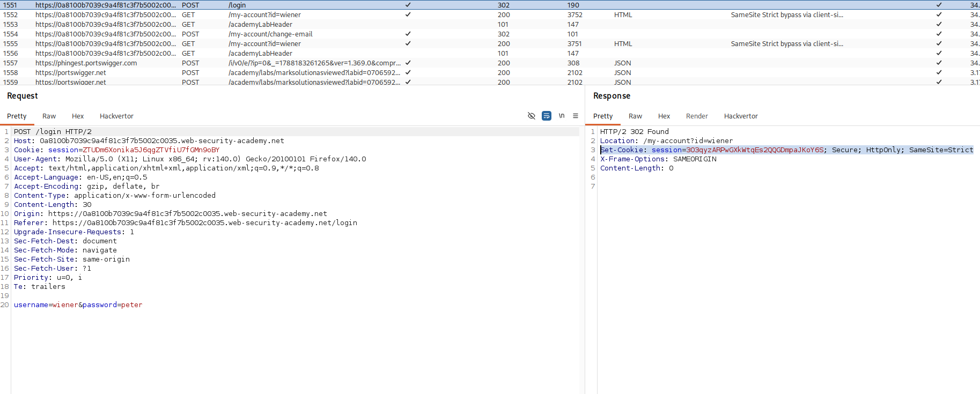Open Response Hackvertor tab
The width and height of the screenshot is (980, 394).
[741, 116]
